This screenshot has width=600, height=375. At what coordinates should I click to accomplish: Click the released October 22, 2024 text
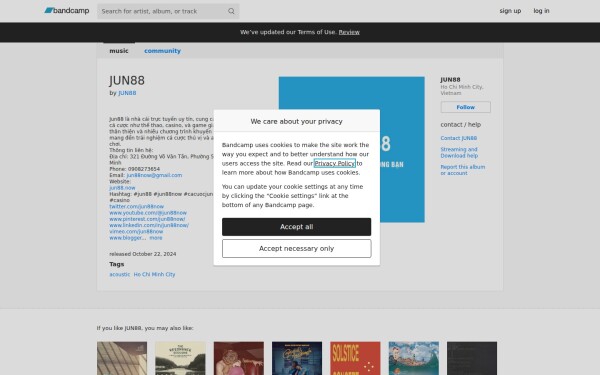(x=143, y=254)
